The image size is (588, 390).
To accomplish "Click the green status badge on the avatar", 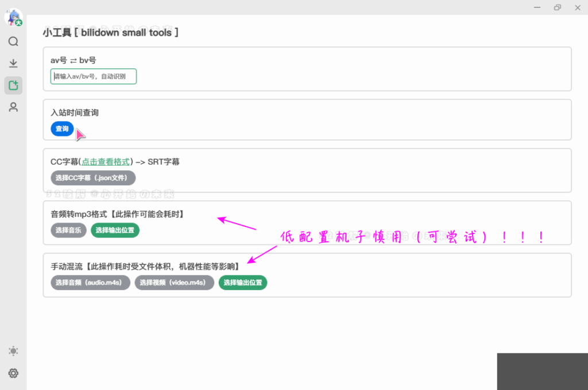I will 19,23.
